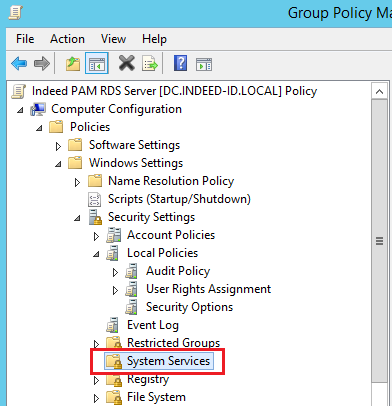The width and height of the screenshot is (392, 406).
Task: Open Help via question mark icon
Action: coord(180,63)
